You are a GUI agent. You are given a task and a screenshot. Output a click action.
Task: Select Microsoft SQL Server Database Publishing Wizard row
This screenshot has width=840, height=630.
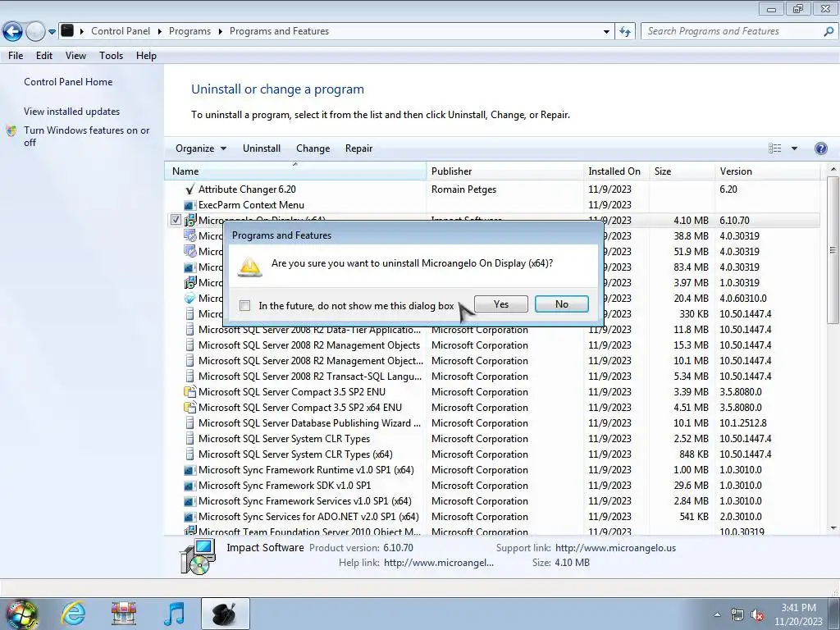[x=492, y=423]
